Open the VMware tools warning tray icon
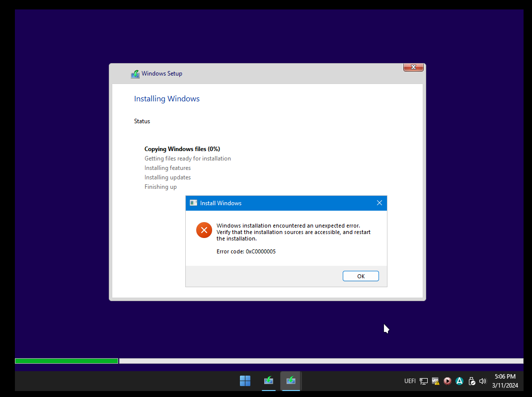This screenshot has height=397, width=532. pyautogui.click(x=435, y=382)
